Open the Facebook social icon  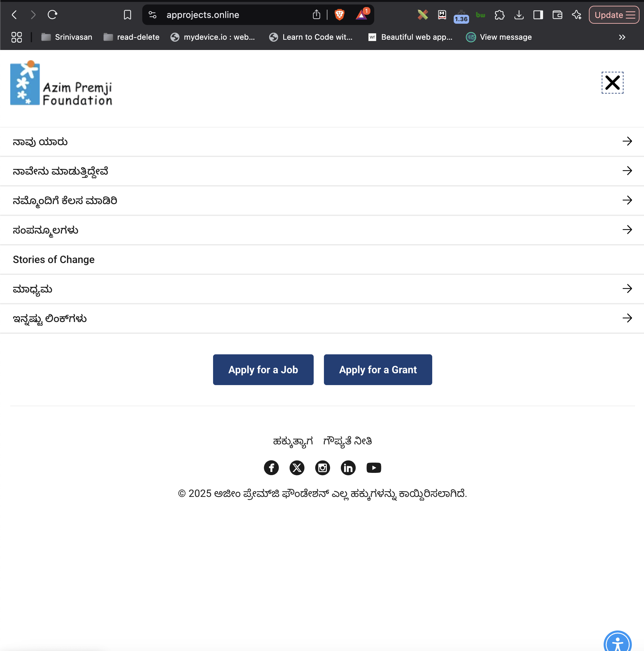271,467
